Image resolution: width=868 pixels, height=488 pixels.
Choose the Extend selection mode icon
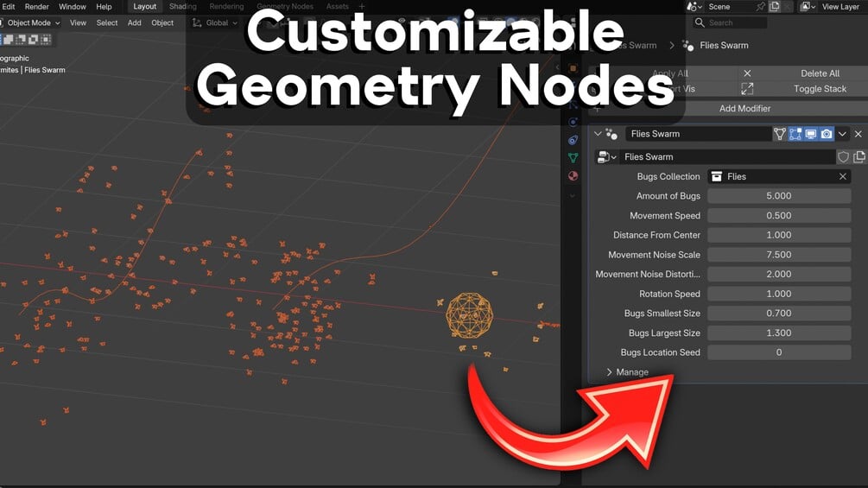point(9,39)
